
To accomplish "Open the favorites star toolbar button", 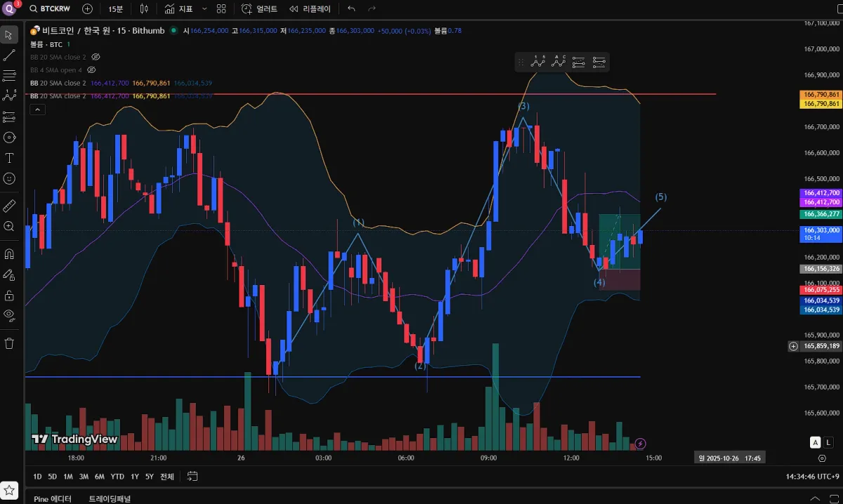I will [x=10, y=489].
